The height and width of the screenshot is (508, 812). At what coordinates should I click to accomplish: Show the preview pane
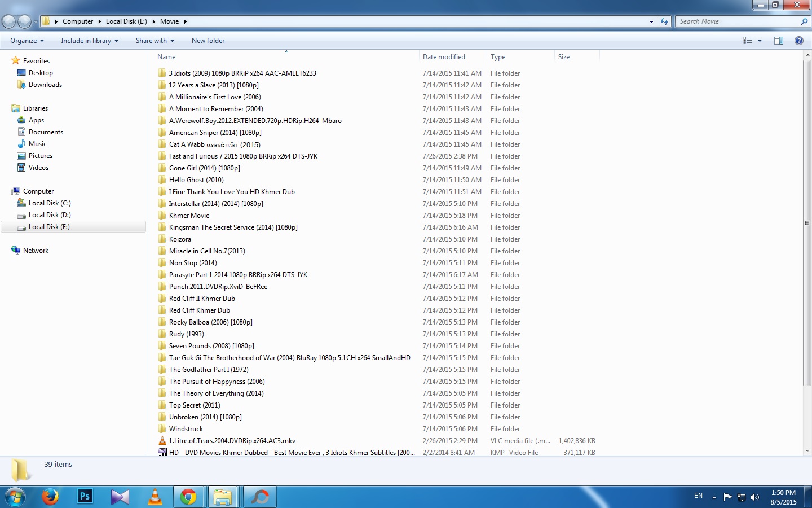click(x=779, y=41)
